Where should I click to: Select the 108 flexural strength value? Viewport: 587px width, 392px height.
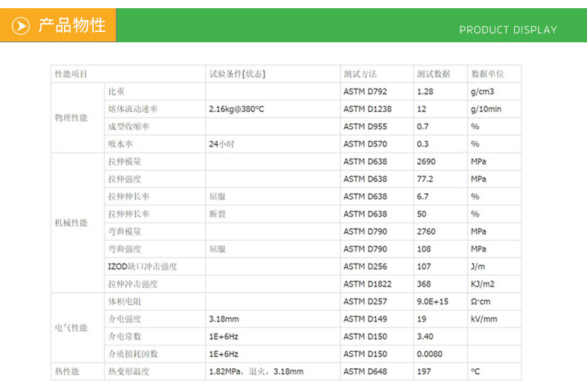tap(424, 249)
